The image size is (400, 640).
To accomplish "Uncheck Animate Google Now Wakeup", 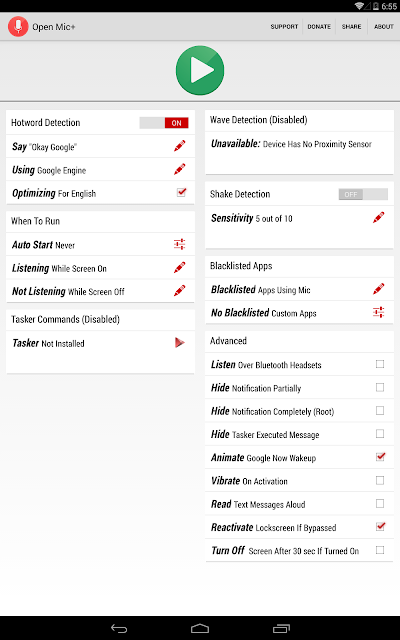I will coord(380,456).
